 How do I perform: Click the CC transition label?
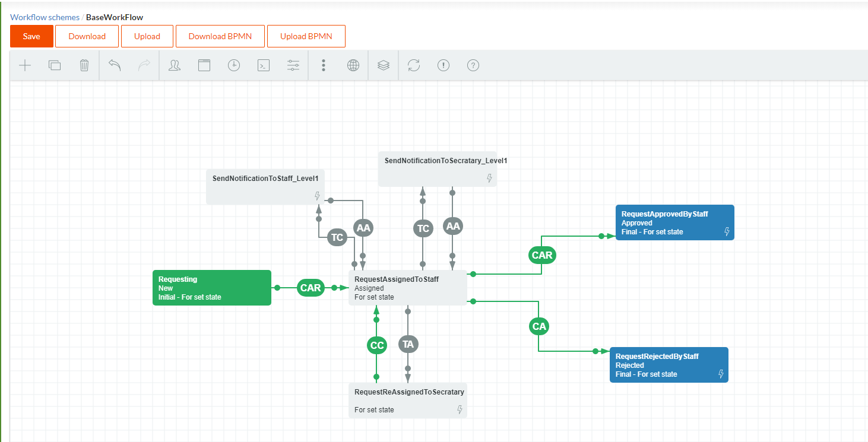377,345
